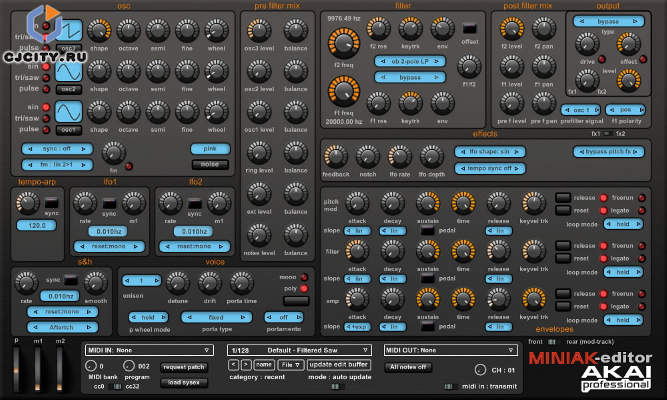Click the osc2 sine waveform display
The width and height of the screenshot is (667, 400).
[68, 71]
